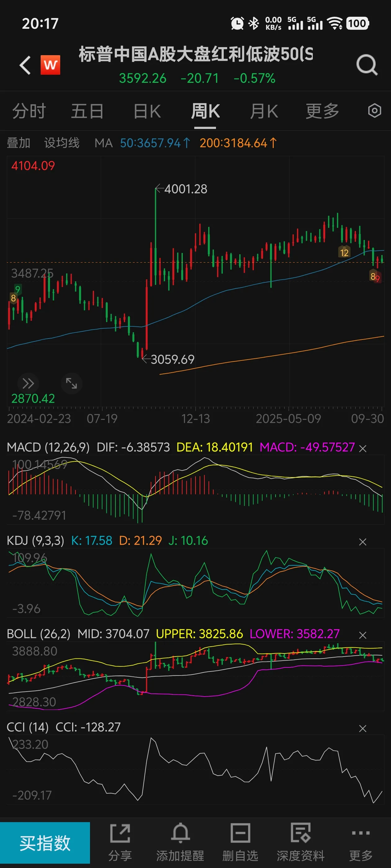Hide the KDJ indicator panel

[363, 542]
